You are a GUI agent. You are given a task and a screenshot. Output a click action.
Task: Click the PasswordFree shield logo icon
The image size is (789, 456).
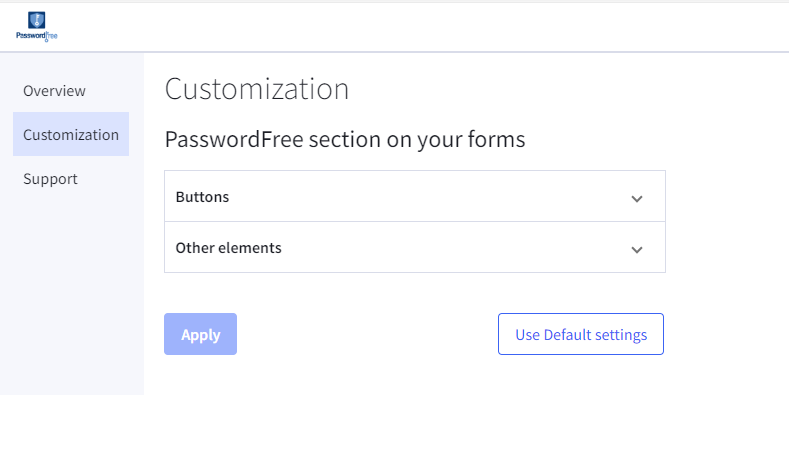pyautogui.click(x=37, y=20)
